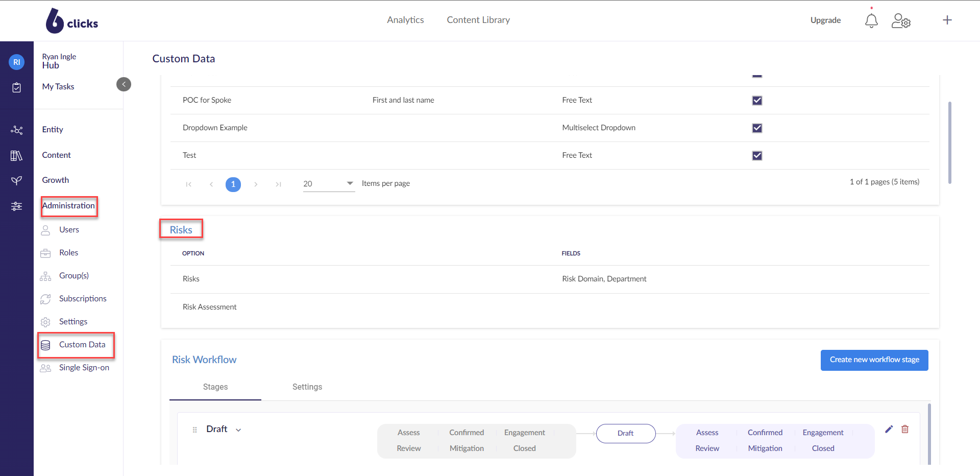
Task: Uncheck the POC for Spoke checkbox
Action: coord(757,101)
